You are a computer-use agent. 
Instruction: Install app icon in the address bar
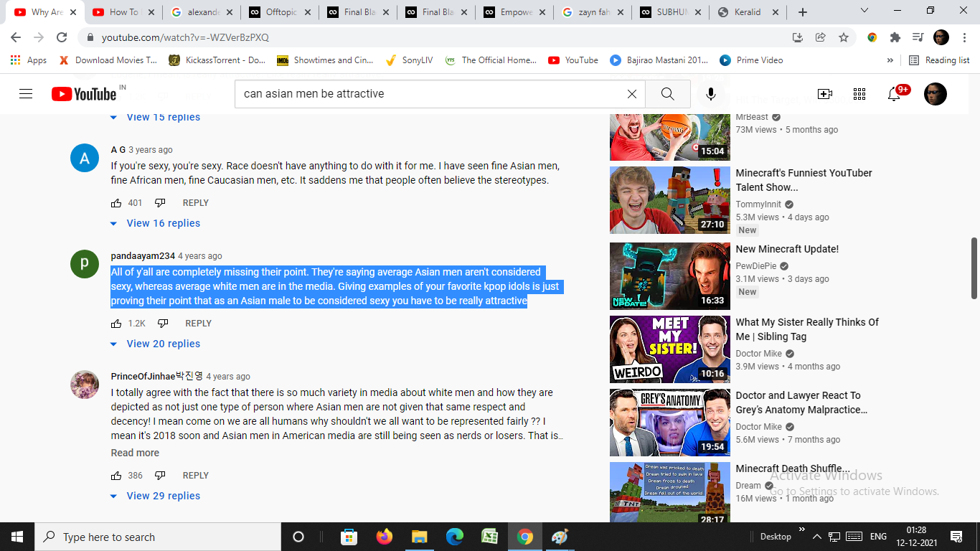(798, 37)
